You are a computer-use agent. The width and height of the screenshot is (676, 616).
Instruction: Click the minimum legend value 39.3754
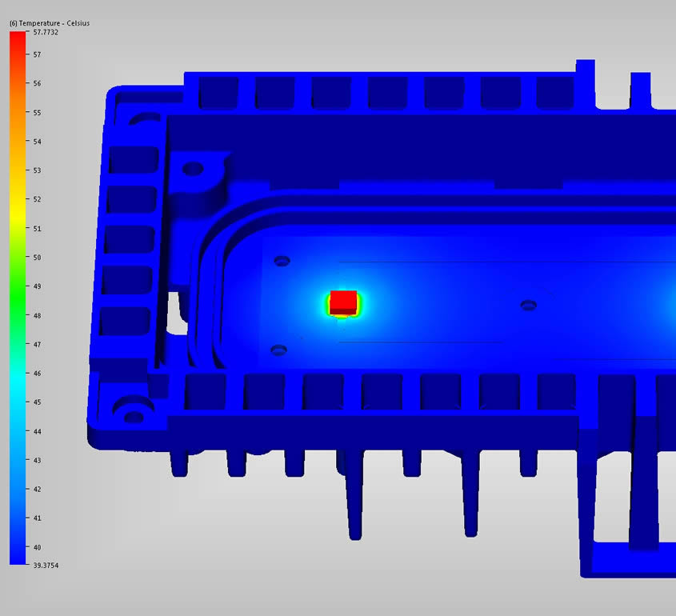[x=46, y=565]
